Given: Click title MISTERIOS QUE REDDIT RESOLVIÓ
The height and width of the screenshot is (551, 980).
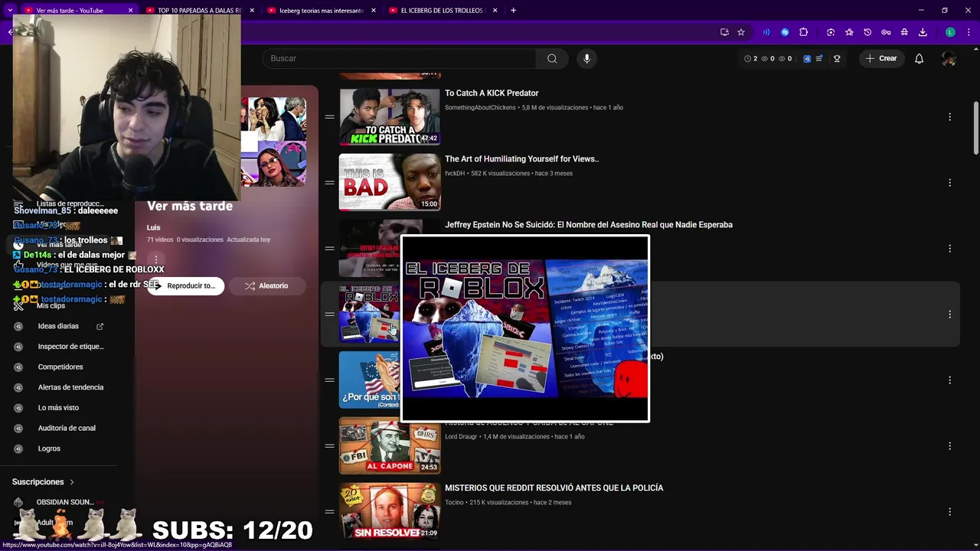Looking at the screenshot, I should [x=554, y=488].
